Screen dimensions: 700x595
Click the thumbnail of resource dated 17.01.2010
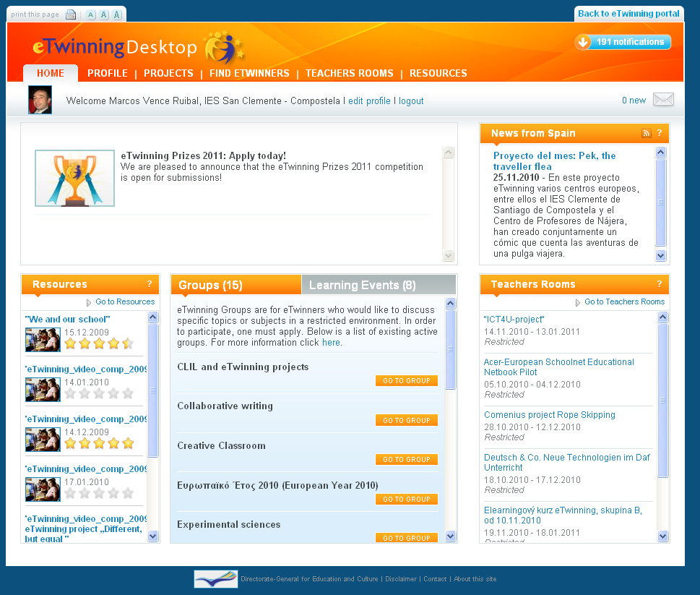43,489
